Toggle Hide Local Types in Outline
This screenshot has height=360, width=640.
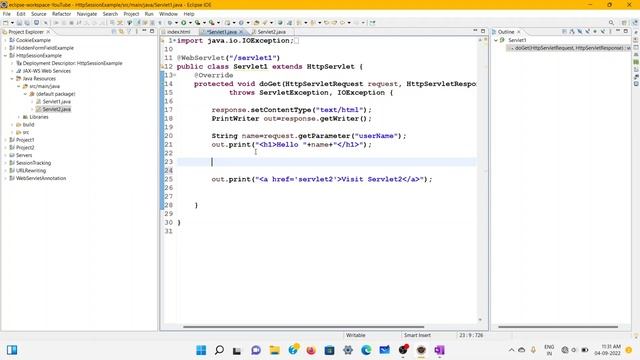tap(603, 31)
